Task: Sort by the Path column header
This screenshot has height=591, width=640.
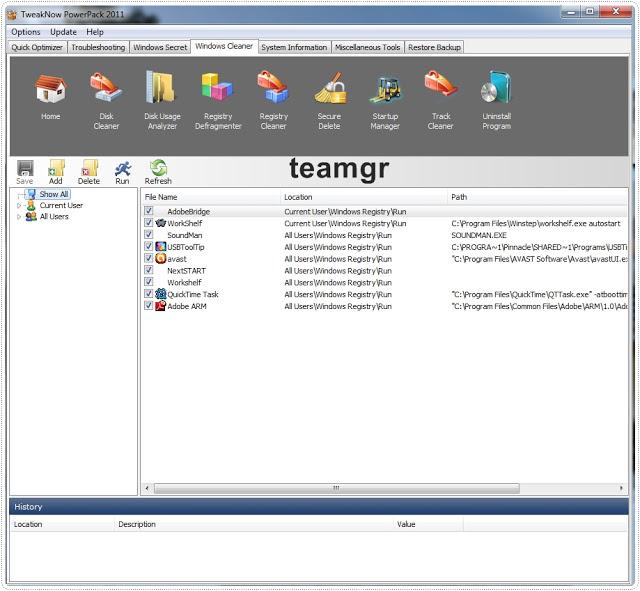Action: pos(538,197)
